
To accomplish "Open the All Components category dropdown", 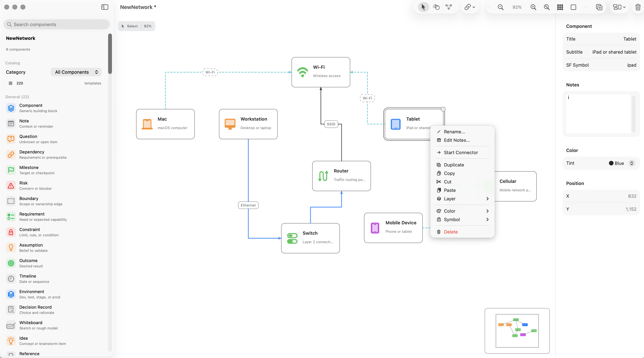I will tap(76, 72).
